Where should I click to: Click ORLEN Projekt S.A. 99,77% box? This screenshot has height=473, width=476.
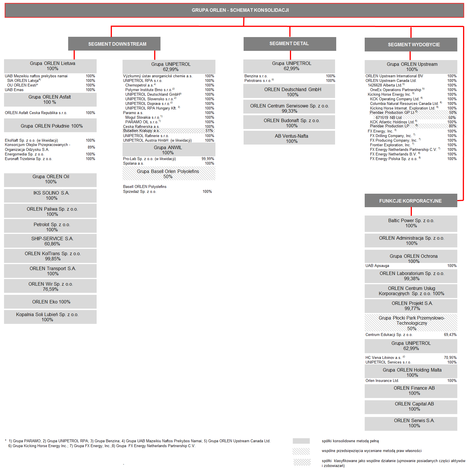coord(411,306)
